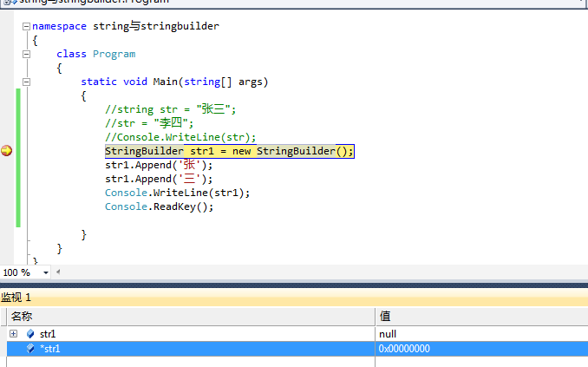Click the 值 column header
Viewport: 588px width, 367px height.
[482, 317]
